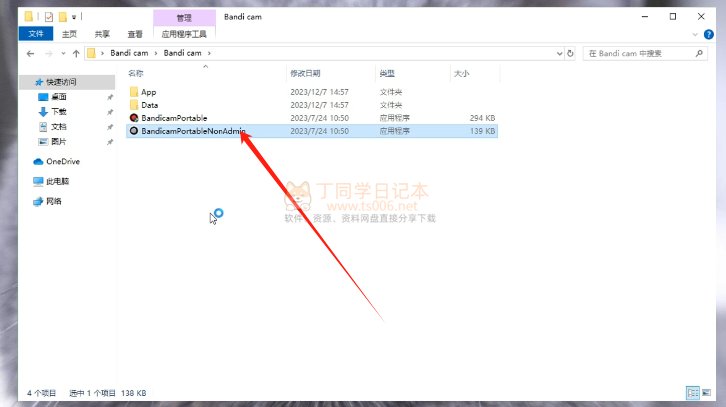This screenshot has height=407, width=726.
Task: Click the BandicamPortable file name
Action: tap(174, 118)
